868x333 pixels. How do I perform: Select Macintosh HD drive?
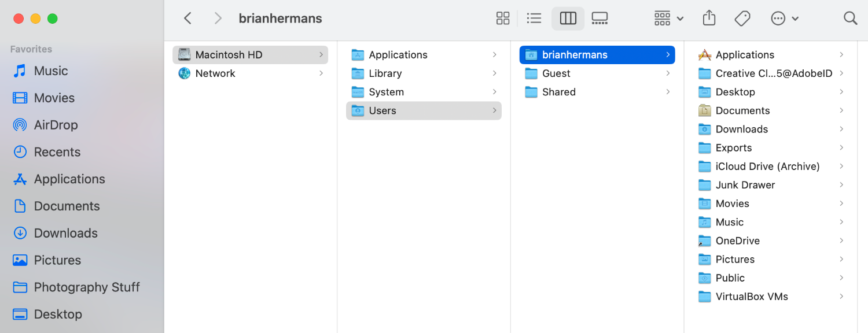coord(250,55)
